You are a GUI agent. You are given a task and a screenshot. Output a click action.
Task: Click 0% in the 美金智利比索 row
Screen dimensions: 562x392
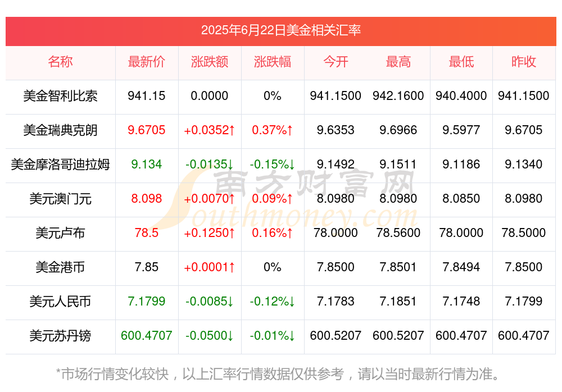click(x=273, y=96)
